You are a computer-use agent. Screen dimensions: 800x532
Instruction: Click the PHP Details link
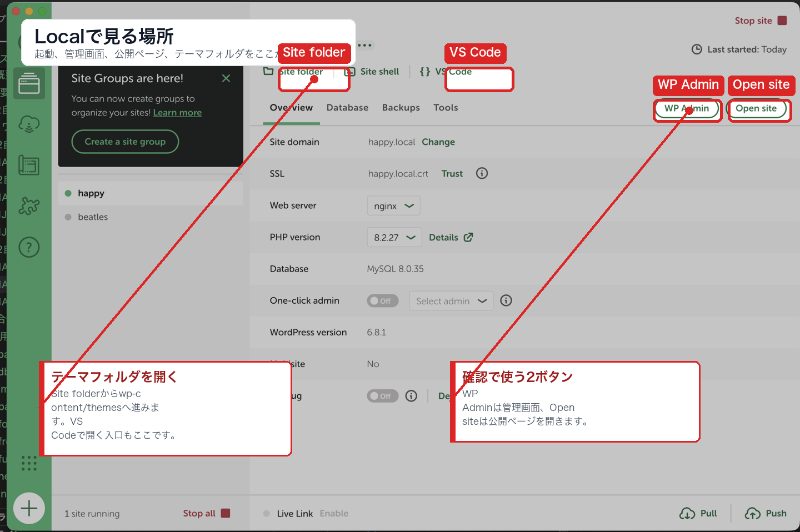pyautogui.click(x=451, y=237)
